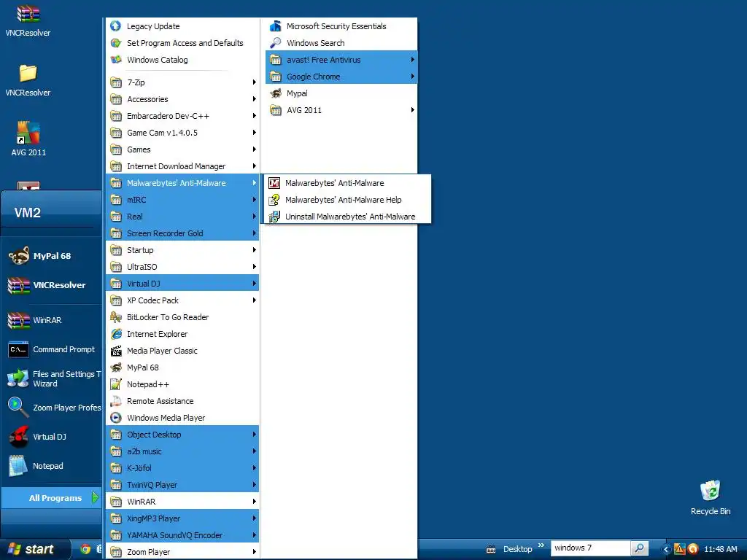Open pinned VNCResolver in start menu
Image resolution: width=747 pixels, height=560 pixels.
pyautogui.click(x=52, y=285)
